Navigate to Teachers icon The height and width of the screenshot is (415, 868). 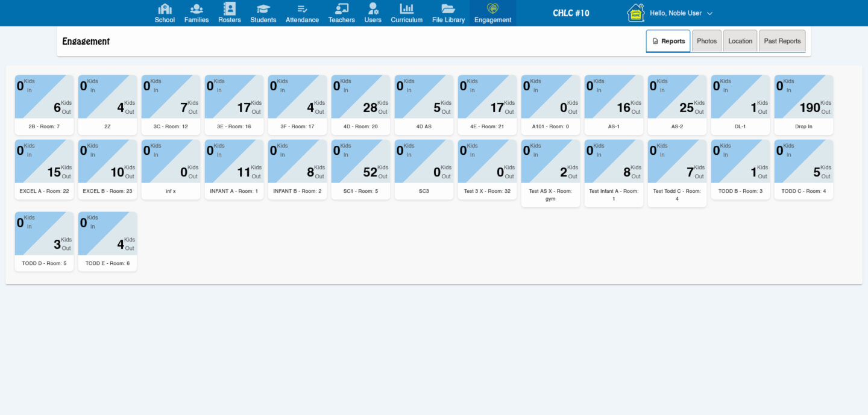341,9
